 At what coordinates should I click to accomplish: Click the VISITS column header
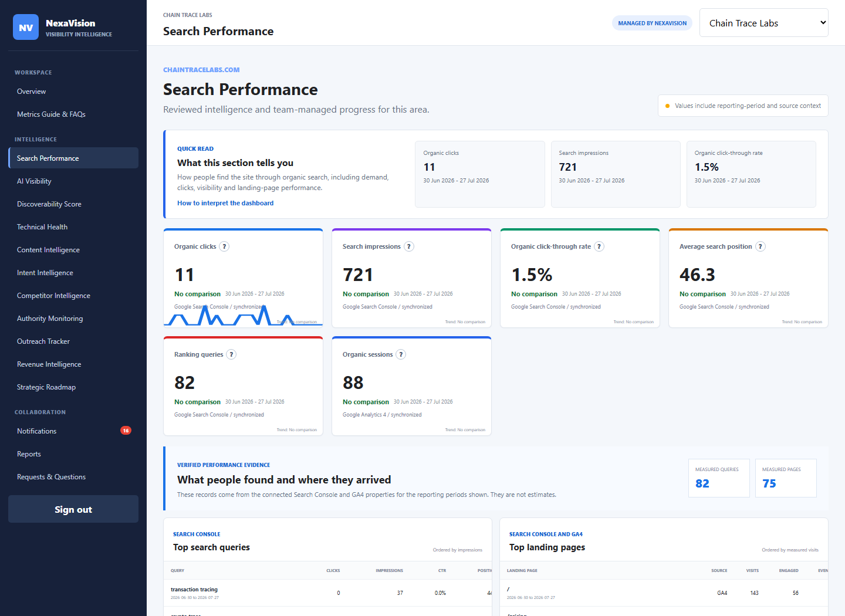pos(752,570)
